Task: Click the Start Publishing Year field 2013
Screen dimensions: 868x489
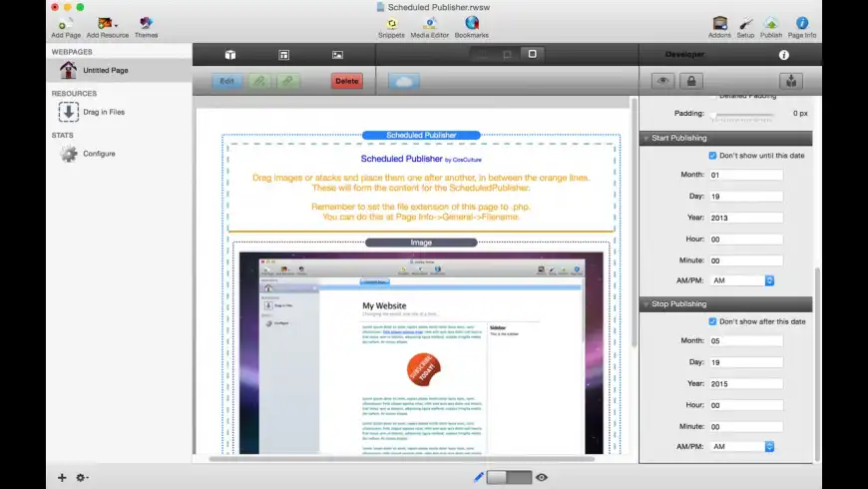Action: (x=746, y=219)
